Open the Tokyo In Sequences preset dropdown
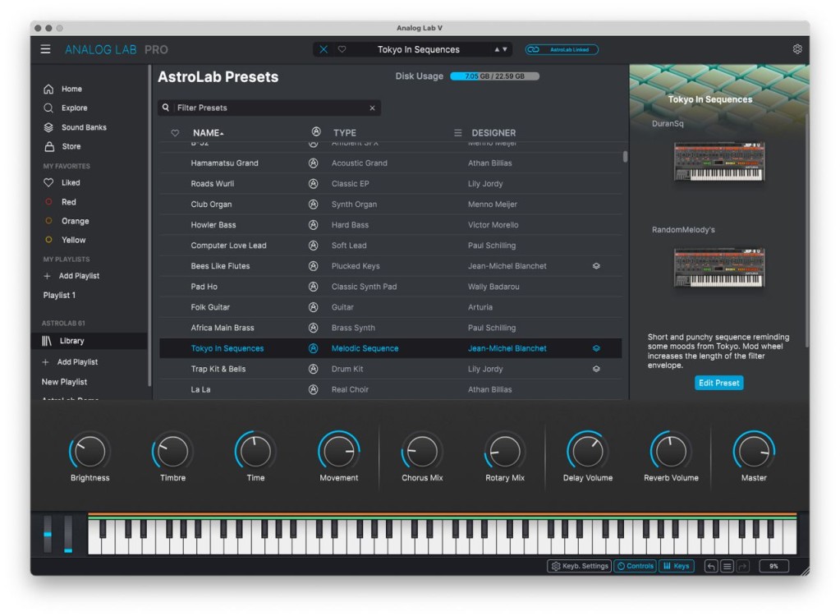This screenshot has width=840, height=616. tap(419, 49)
